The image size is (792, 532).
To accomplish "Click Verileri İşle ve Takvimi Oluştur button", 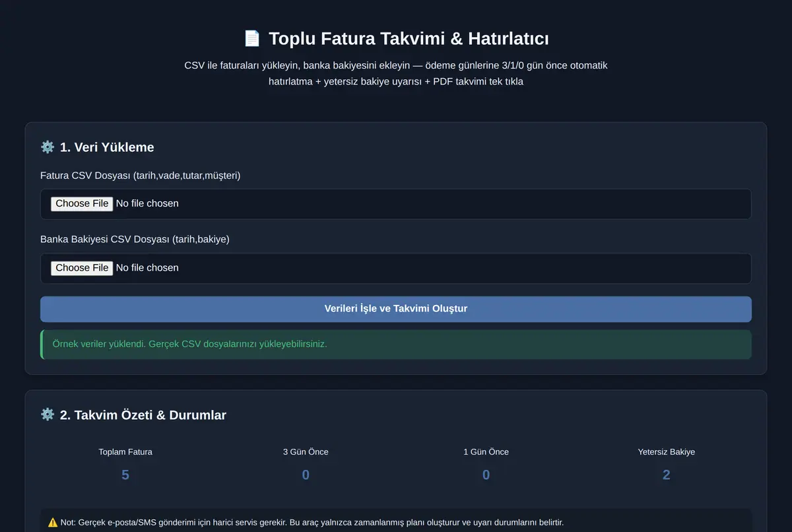I will 396,309.
